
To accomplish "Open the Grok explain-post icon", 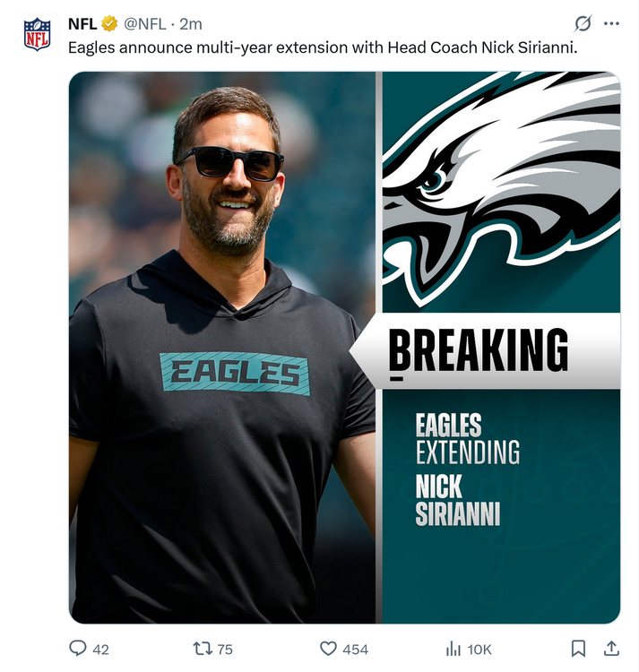I will tap(583, 23).
